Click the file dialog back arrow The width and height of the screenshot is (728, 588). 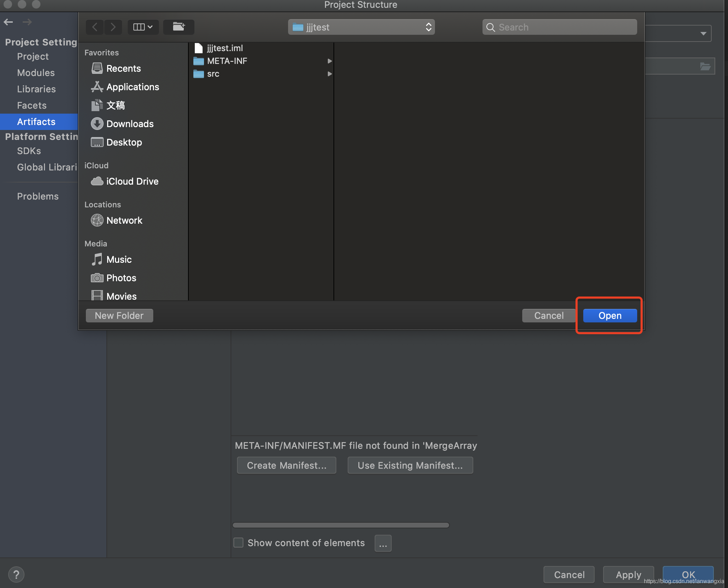coord(95,27)
